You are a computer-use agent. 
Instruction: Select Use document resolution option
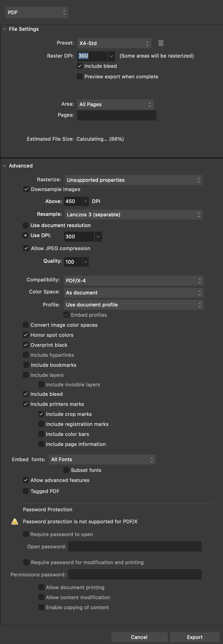click(25, 225)
